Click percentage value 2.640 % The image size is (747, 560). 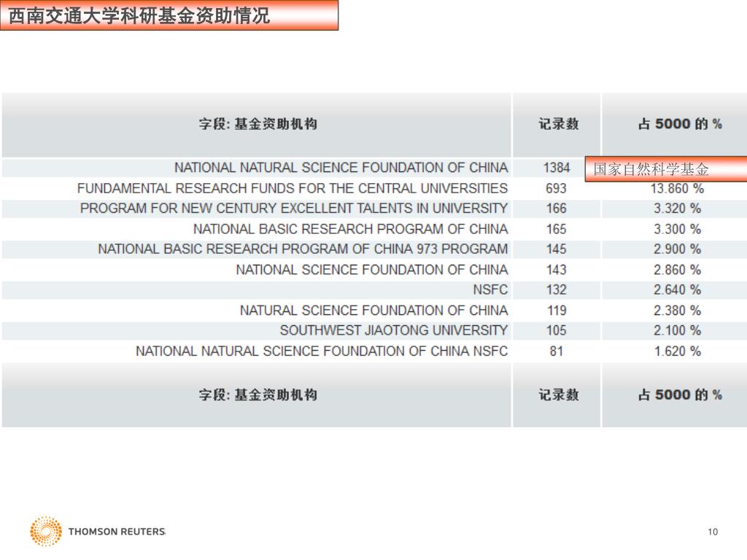click(677, 289)
